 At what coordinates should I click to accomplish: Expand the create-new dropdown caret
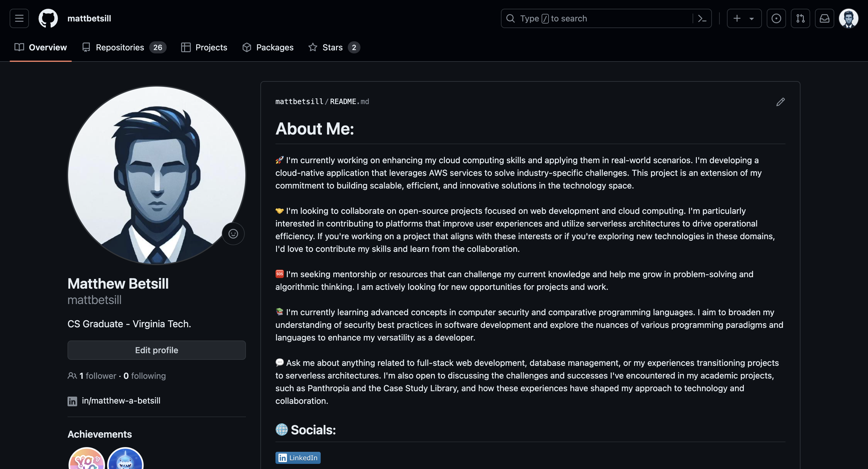(x=751, y=18)
